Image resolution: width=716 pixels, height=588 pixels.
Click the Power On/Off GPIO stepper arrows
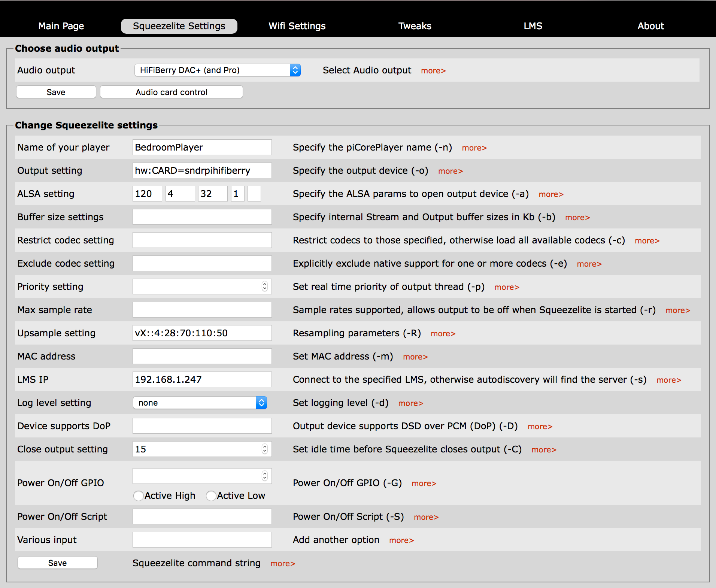265,476
